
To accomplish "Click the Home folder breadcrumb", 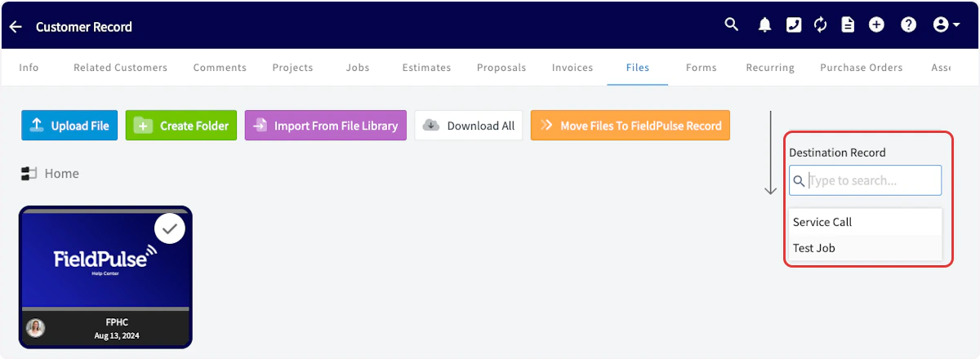I will (51, 174).
